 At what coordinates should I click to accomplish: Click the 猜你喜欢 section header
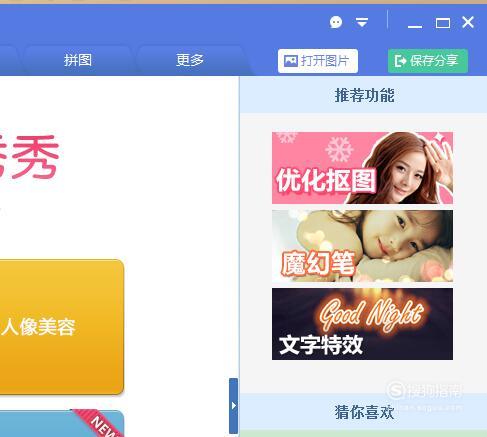(x=363, y=412)
